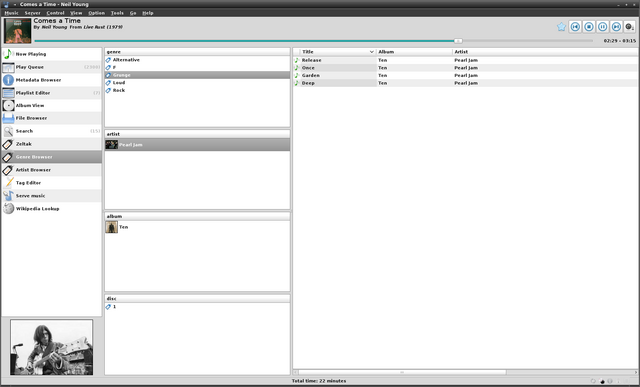The width and height of the screenshot is (640, 387).
Task: Skip to the next track
Action: pos(616,27)
